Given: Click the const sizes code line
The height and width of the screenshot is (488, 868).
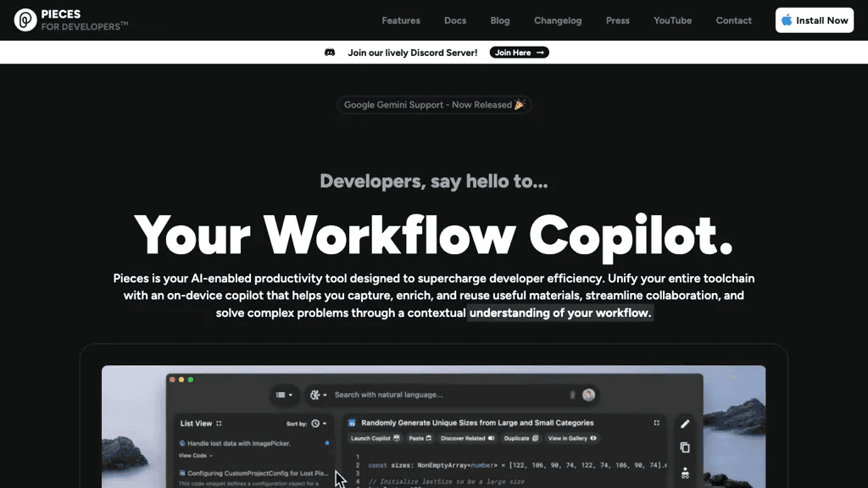Looking at the screenshot, I should pyautogui.click(x=518, y=465).
